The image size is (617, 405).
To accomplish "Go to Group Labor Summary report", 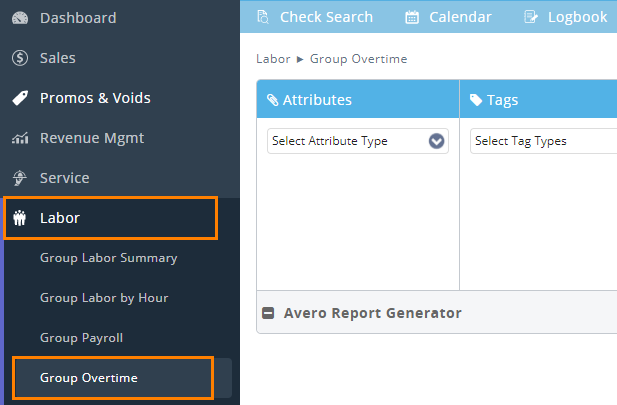I will pyautogui.click(x=108, y=258).
